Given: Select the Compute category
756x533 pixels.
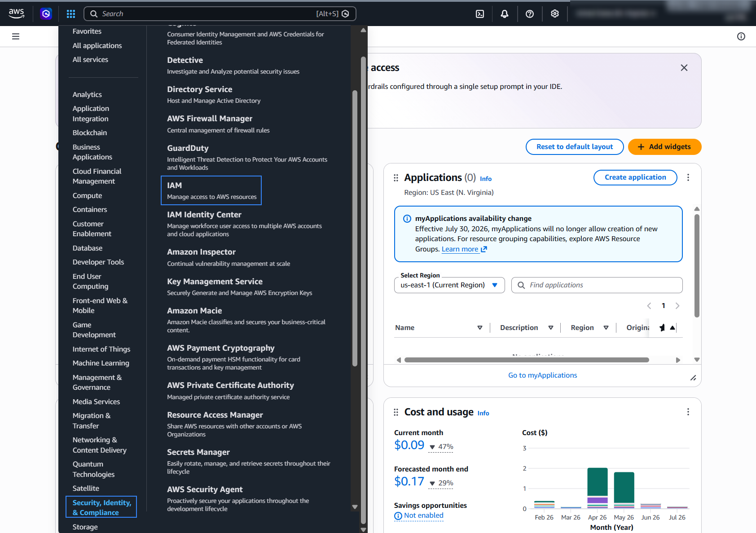Looking at the screenshot, I should pyautogui.click(x=87, y=195).
